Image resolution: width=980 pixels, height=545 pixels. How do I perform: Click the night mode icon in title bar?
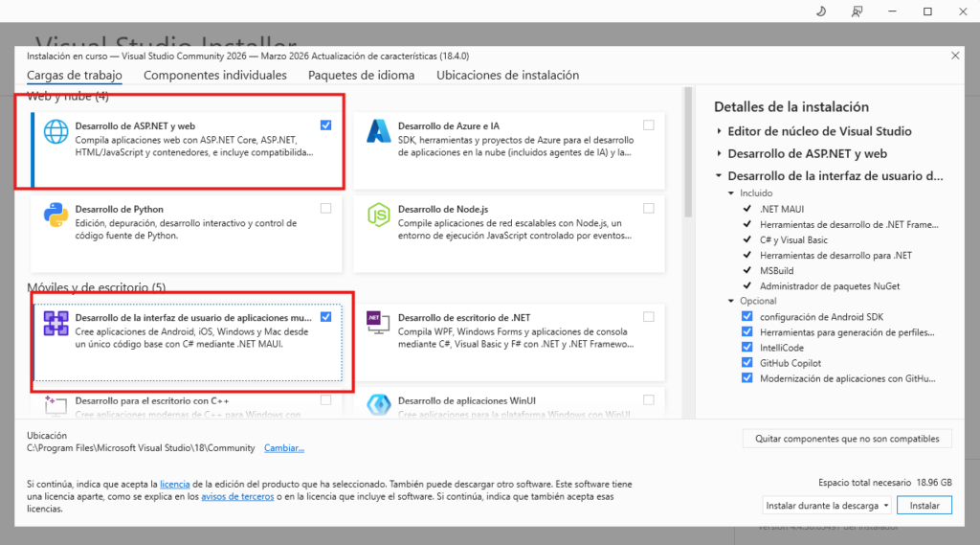click(821, 11)
